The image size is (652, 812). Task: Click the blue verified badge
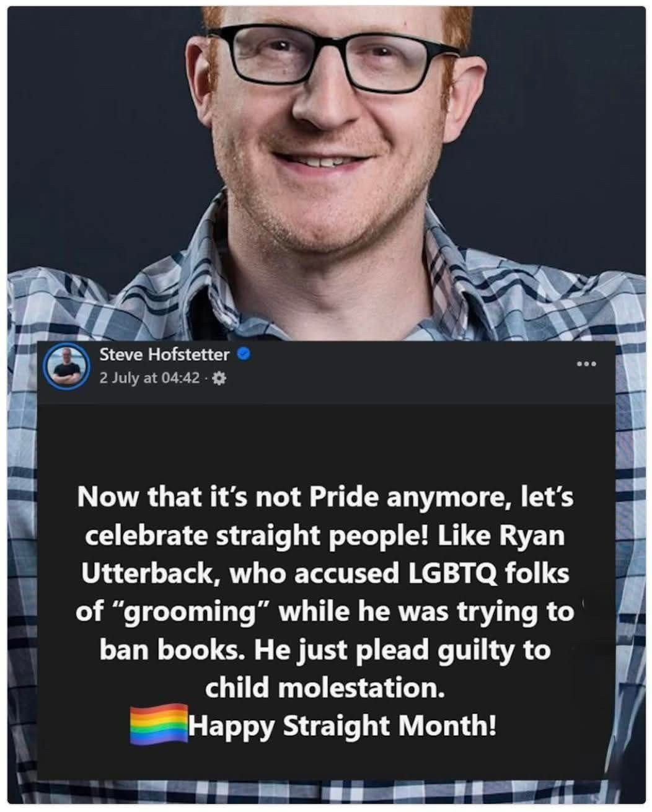(244, 355)
